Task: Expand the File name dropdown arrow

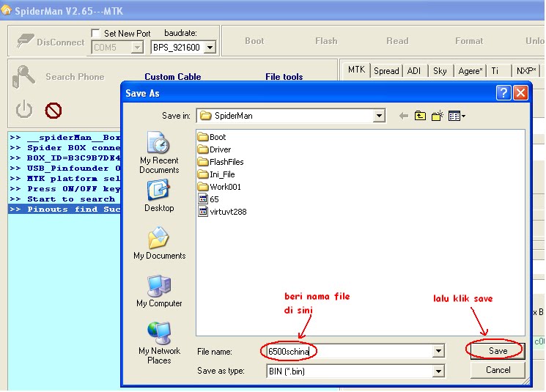Action: pos(438,351)
